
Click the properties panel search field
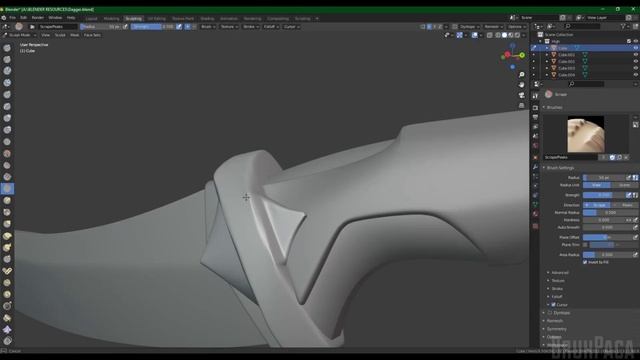586,84
